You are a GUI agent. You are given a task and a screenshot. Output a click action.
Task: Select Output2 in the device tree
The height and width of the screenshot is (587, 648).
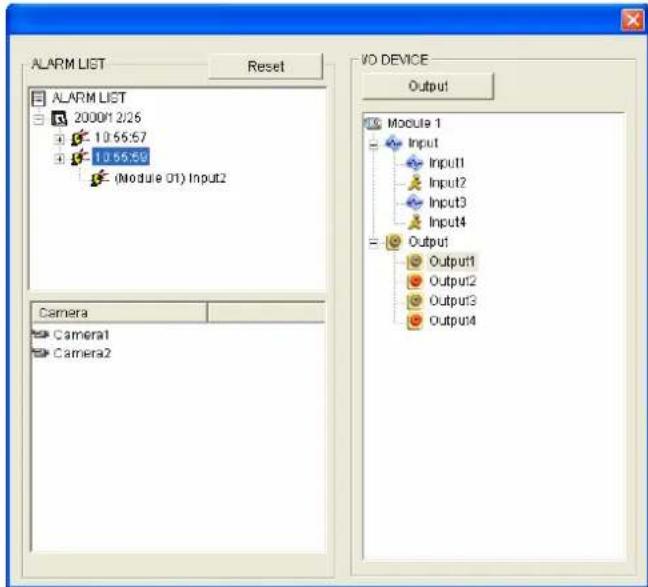pyautogui.click(x=453, y=281)
